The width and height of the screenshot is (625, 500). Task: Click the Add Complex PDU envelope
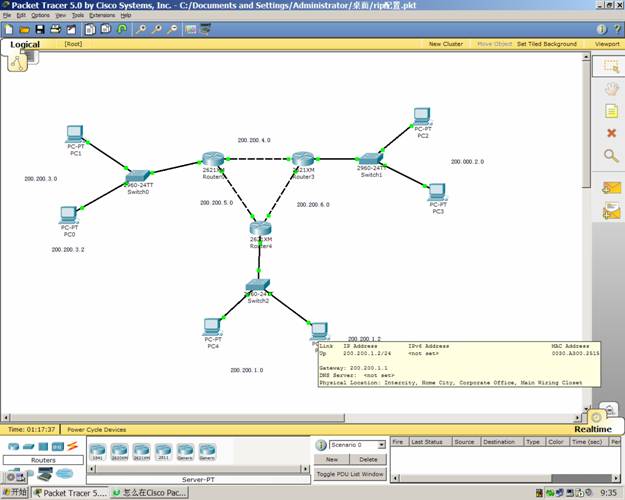(610, 210)
